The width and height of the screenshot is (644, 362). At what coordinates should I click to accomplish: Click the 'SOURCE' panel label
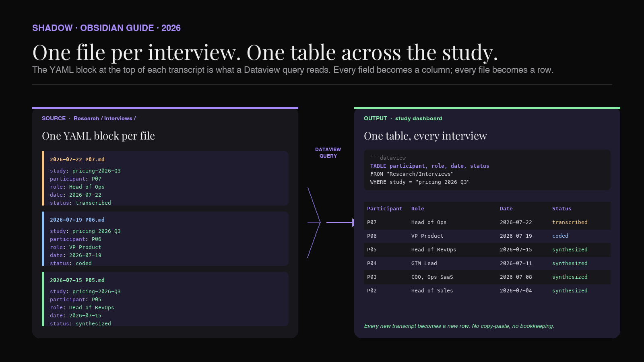pos(54,118)
